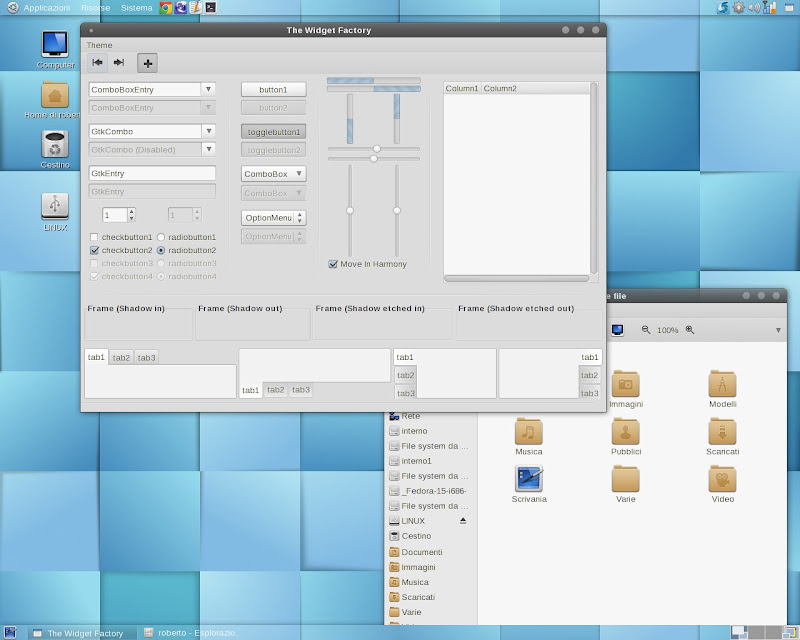This screenshot has height=640, width=800.
Task: Open the Cestino trash desktop icon
Action: 55,145
